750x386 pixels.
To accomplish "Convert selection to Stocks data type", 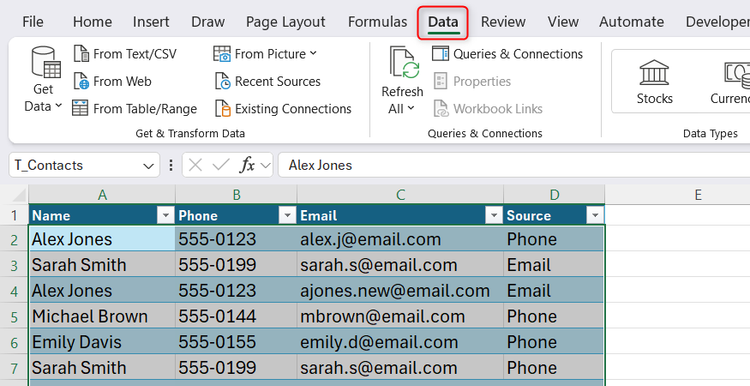I will pyautogui.click(x=654, y=82).
